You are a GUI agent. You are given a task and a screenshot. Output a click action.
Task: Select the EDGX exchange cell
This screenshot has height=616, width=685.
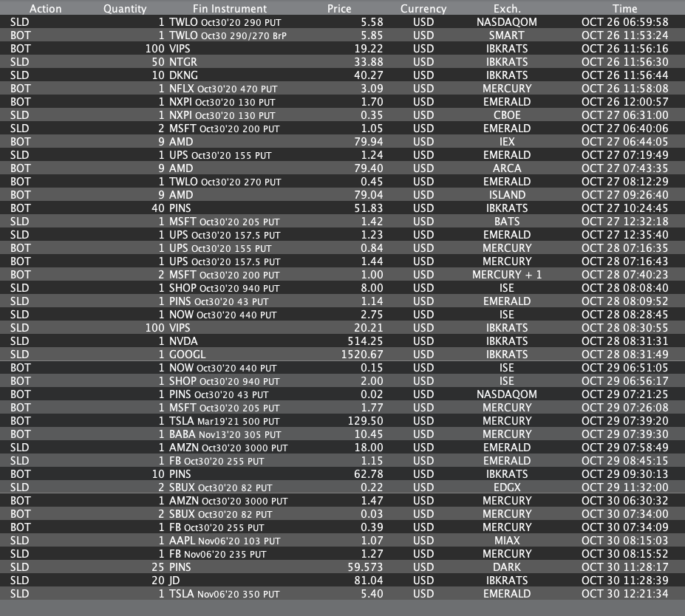[507, 487]
